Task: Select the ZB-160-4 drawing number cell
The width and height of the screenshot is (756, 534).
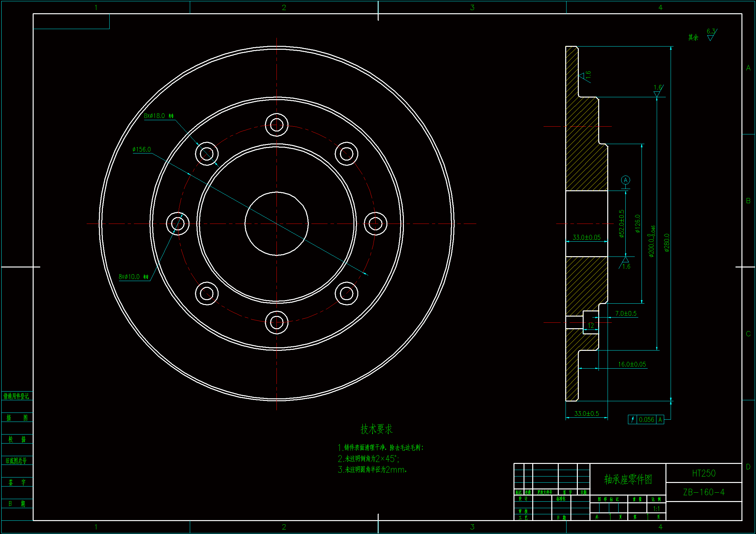Action: 704,492
